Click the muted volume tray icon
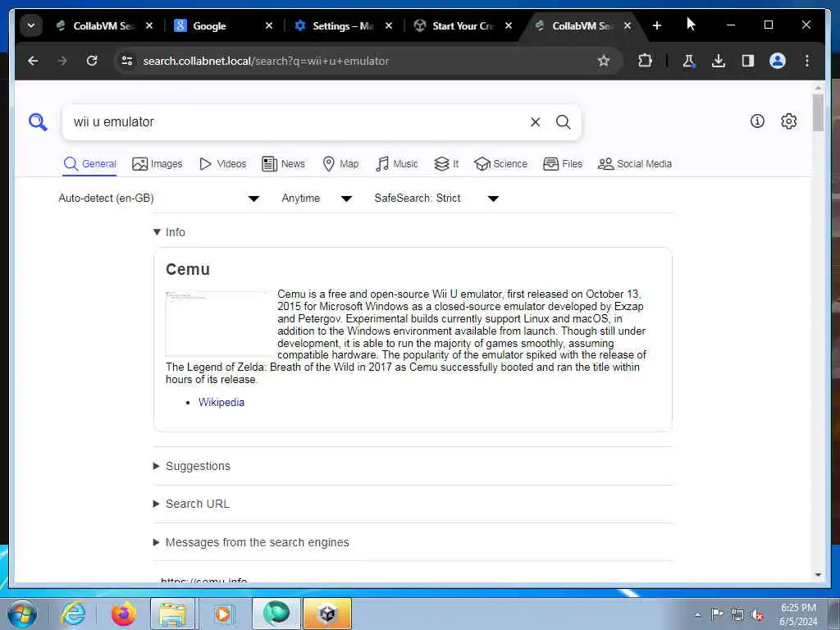840x630 pixels. (x=757, y=615)
